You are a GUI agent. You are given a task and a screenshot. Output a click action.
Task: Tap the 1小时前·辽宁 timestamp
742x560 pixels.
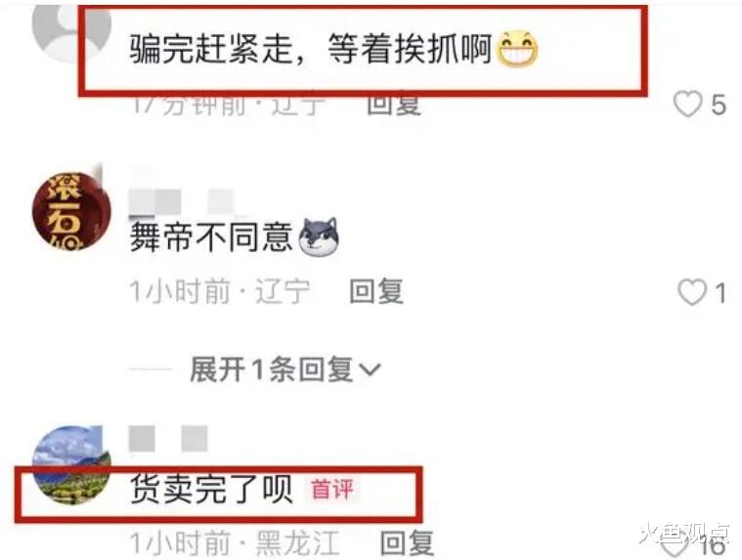(x=220, y=291)
